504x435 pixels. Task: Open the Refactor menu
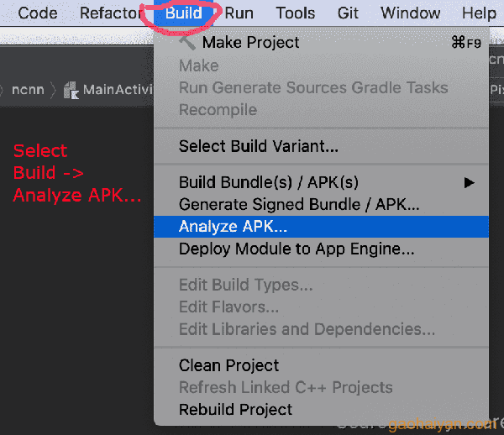(111, 13)
